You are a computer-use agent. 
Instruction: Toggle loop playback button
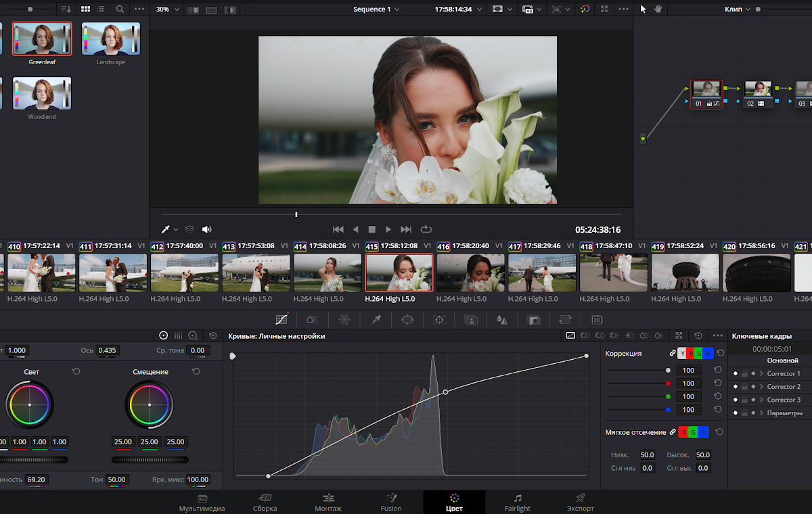(426, 229)
